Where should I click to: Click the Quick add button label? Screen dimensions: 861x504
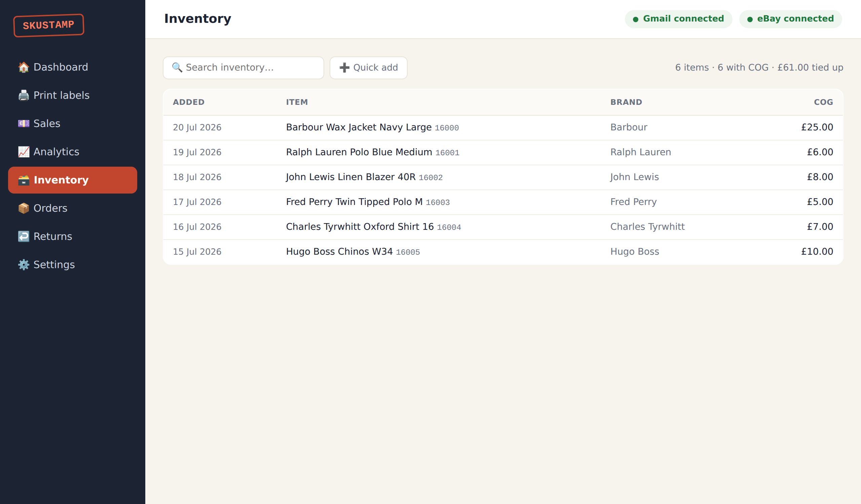click(375, 68)
